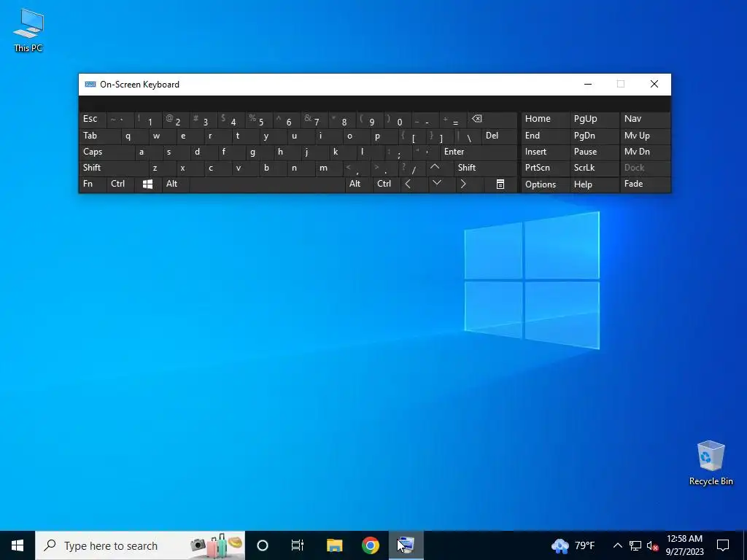Select the Recycle Bin desktop icon
Screen dimensions: 747x560
click(711, 463)
